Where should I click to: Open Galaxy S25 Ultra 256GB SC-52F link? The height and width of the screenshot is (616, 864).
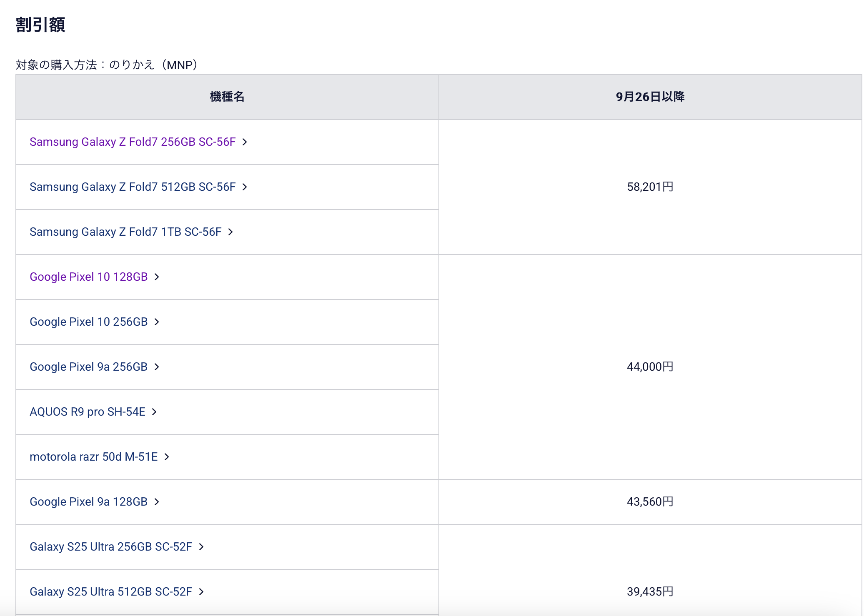111,547
